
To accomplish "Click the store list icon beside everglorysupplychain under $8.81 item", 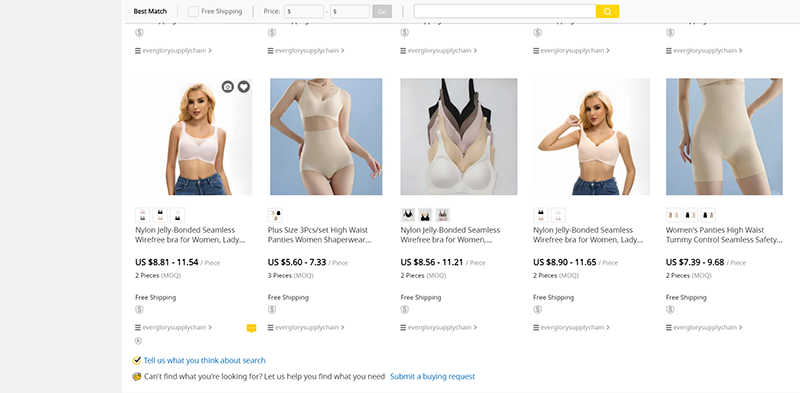I will pyautogui.click(x=138, y=328).
